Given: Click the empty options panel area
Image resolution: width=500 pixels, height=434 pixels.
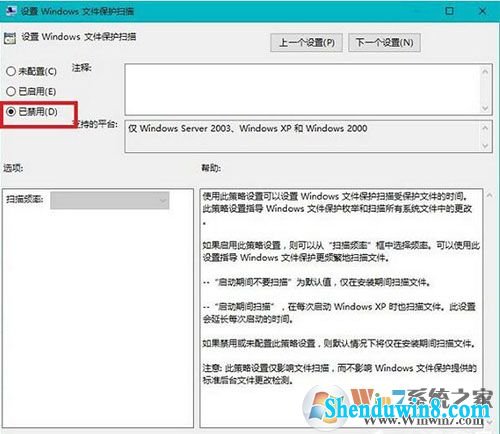Looking at the screenshot, I should [97, 317].
